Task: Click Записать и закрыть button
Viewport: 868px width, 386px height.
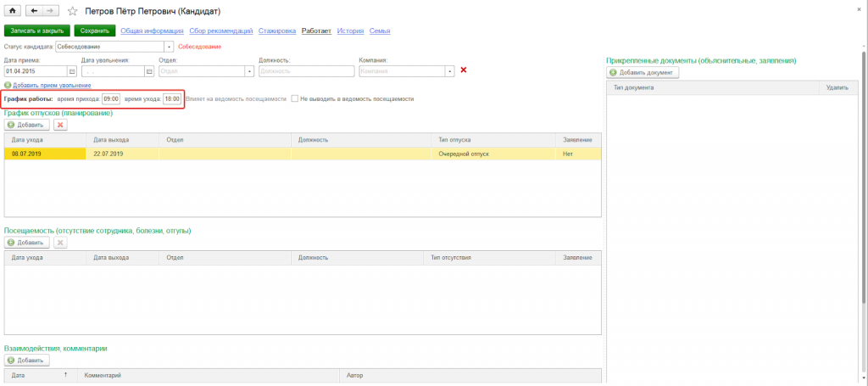Action: pyautogui.click(x=37, y=31)
